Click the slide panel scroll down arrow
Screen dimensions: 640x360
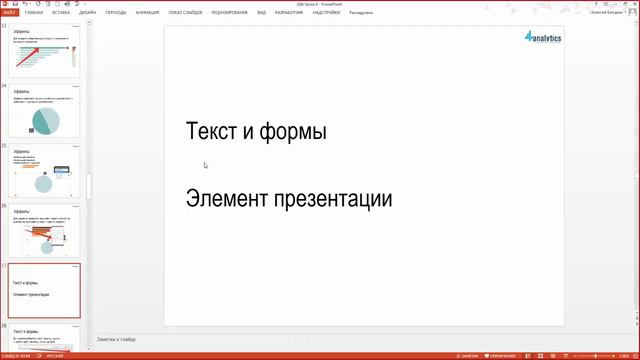point(89,349)
